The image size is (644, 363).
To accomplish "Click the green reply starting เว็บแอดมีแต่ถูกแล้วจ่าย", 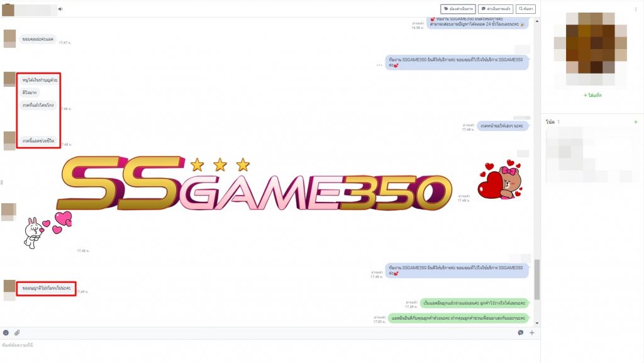I will pos(474,303).
